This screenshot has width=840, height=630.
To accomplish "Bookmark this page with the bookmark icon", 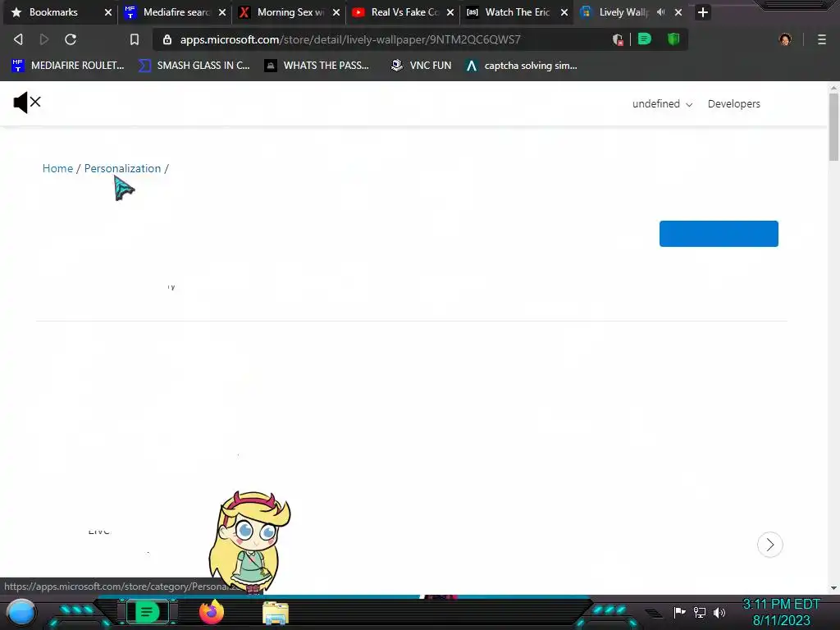I will [x=134, y=39].
